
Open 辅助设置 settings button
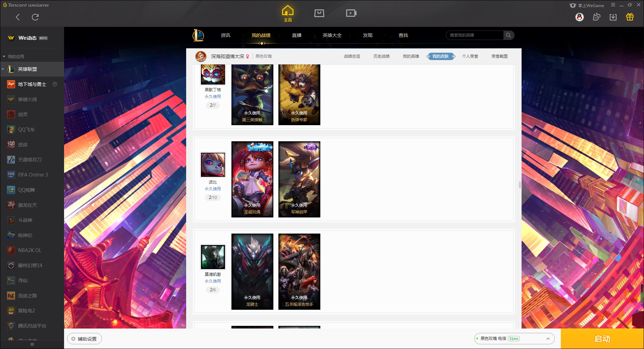(85, 339)
